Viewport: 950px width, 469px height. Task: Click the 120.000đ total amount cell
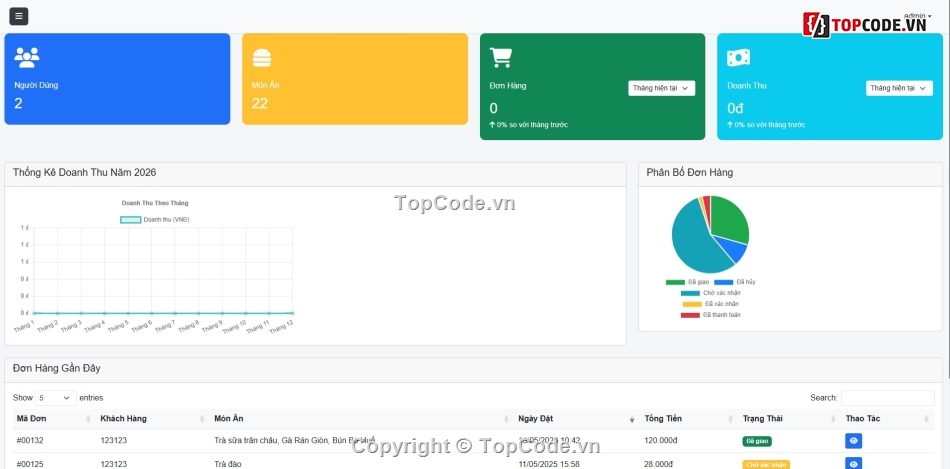[x=660, y=441]
